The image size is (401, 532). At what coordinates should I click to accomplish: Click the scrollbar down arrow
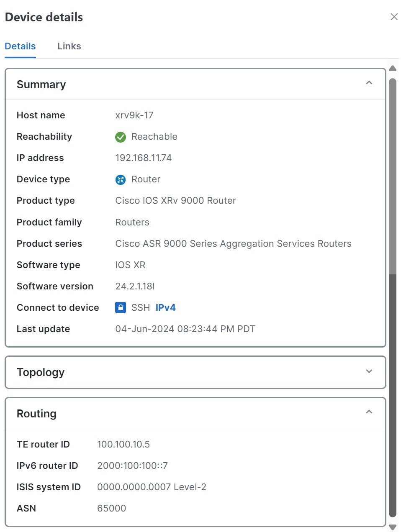tap(392, 527)
